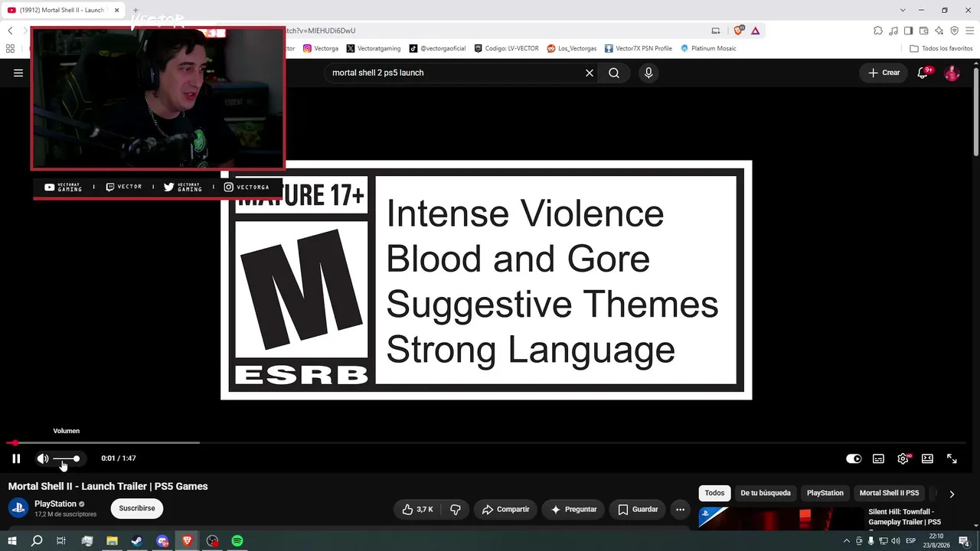Open Leo AI sparkle icon
Viewport: 980px width, 551px height.
point(939,31)
